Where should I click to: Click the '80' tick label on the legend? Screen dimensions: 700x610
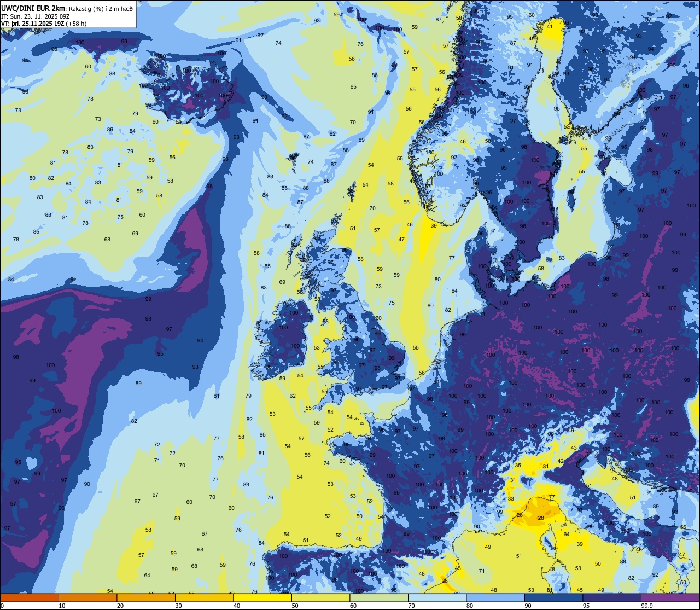[x=470, y=606]
